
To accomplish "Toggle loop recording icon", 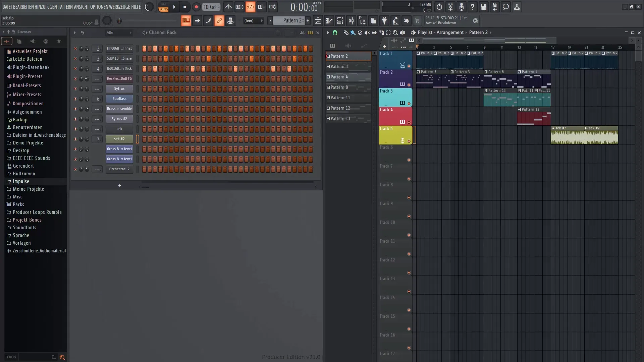I will 273,7.
